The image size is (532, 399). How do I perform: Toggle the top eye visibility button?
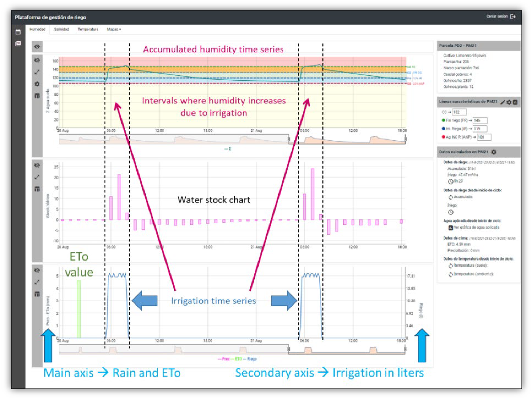coord(37,47)
